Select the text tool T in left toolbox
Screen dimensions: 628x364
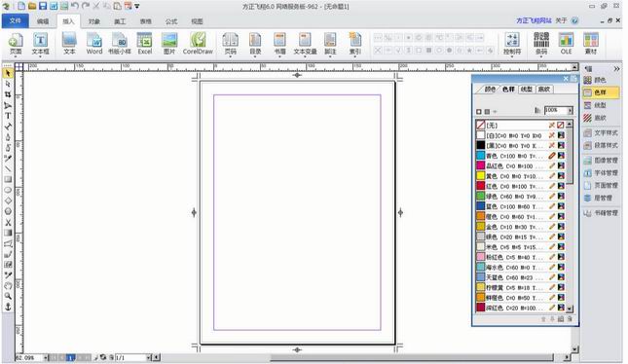pos(8,116)
